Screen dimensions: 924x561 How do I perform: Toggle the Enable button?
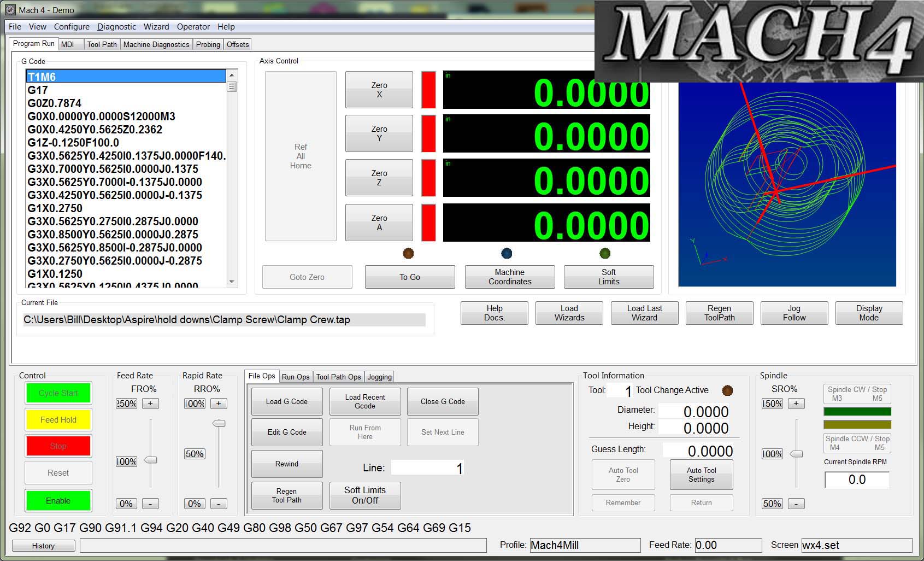click(x=58, y=500)
